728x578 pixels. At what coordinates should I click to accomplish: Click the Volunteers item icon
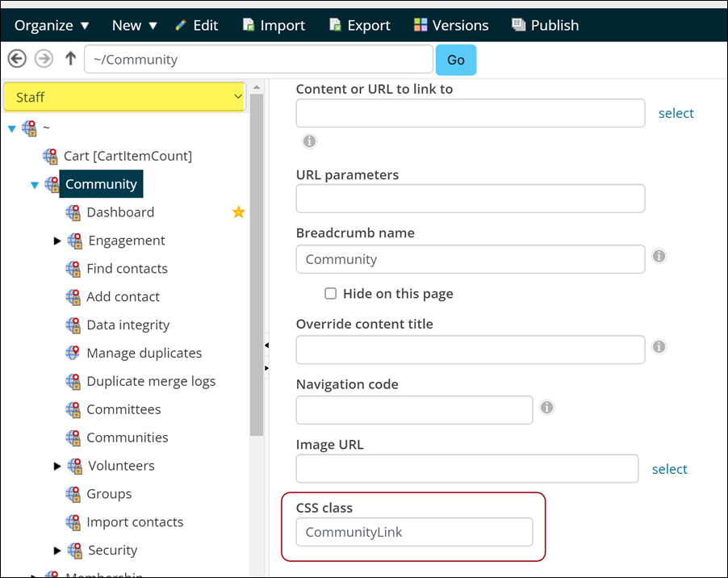(x=75, y=466)
